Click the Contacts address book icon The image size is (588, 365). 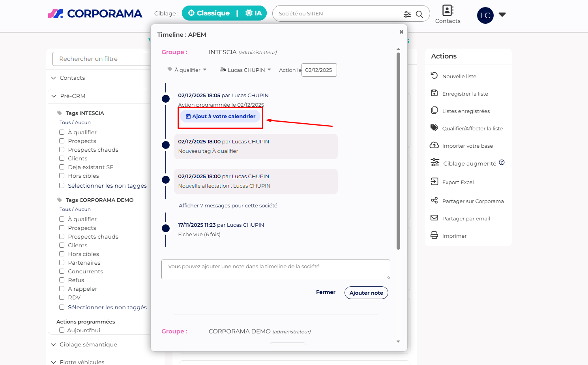pos(448,10)
